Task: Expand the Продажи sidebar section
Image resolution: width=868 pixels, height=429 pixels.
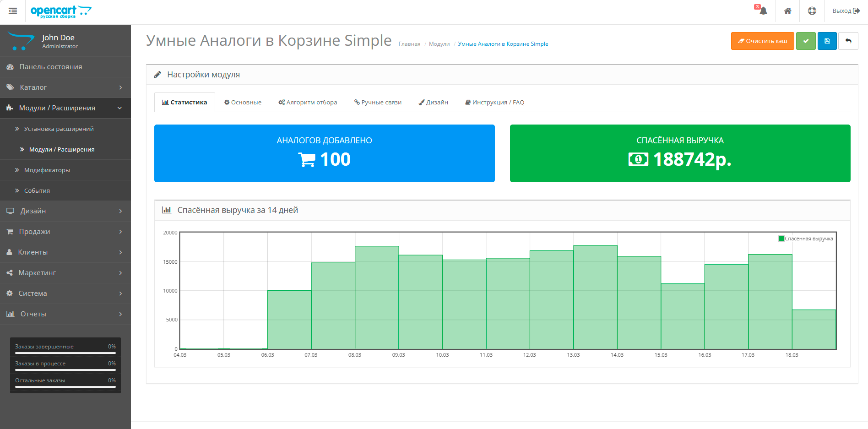Action: 65,232
